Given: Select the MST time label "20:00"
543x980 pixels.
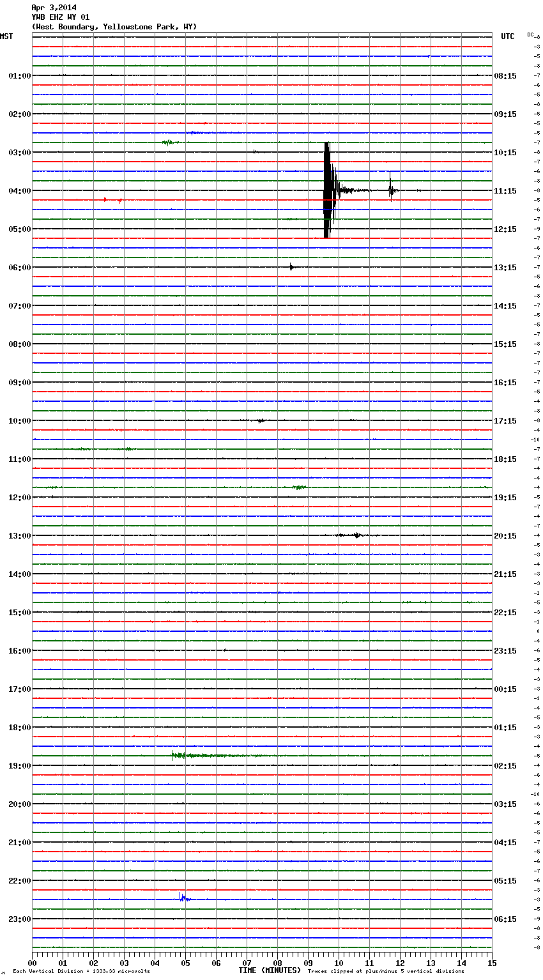Looking at the screenshot, I should (19, 804).
